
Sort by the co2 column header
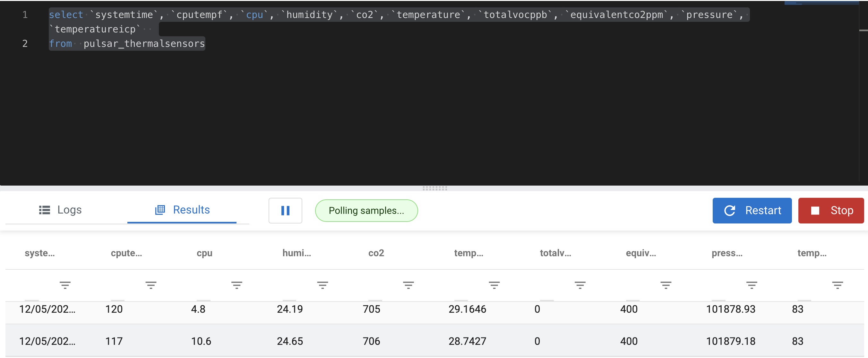[376, 253]
